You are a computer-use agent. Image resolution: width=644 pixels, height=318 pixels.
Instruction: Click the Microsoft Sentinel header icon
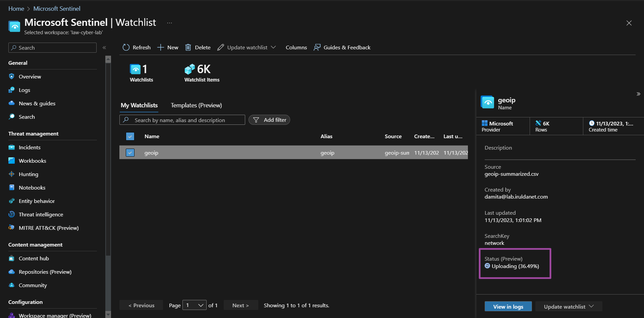14,26
